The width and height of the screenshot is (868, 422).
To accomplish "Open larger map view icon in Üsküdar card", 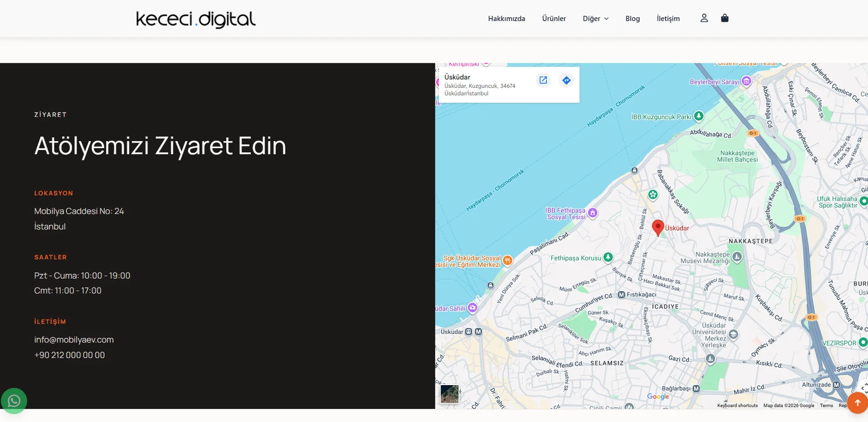I will click(x=543, y=80).
